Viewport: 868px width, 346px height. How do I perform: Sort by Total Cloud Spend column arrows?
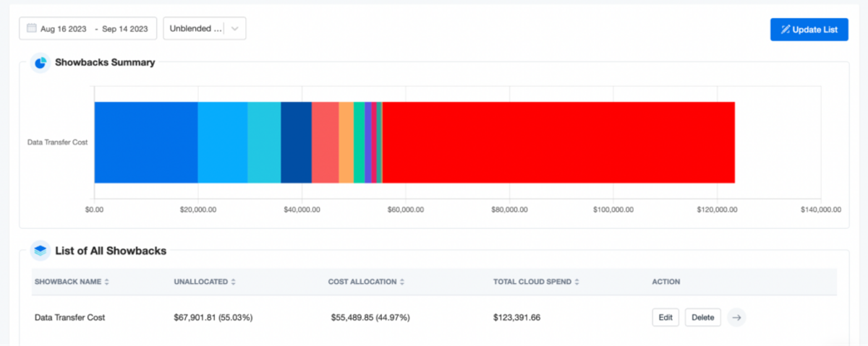576,282
